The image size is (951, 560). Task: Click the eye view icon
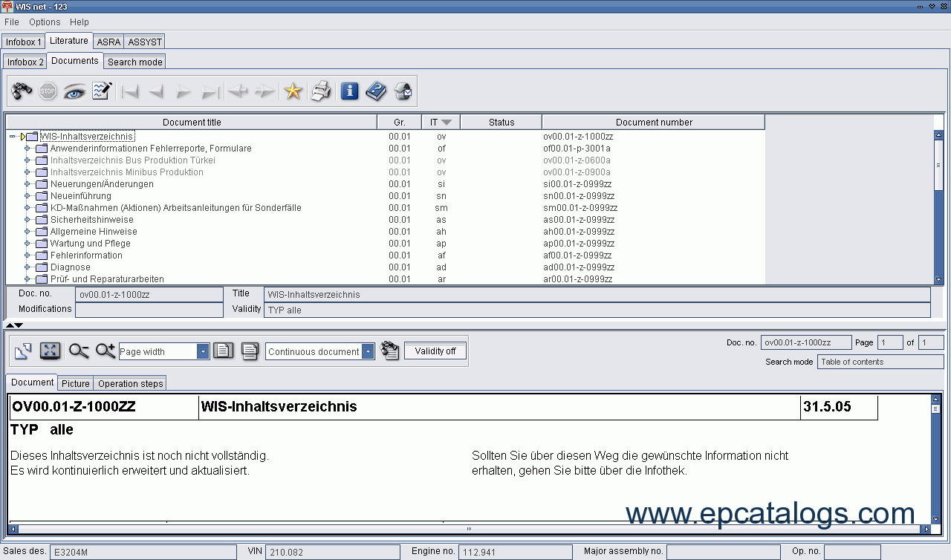point(74,91)
